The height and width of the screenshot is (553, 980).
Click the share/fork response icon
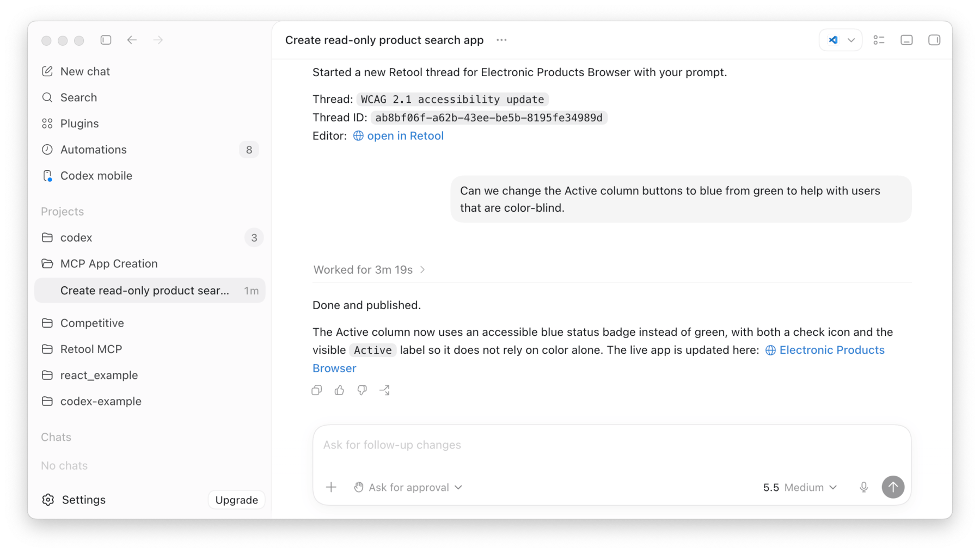click(x=385, y=390)
